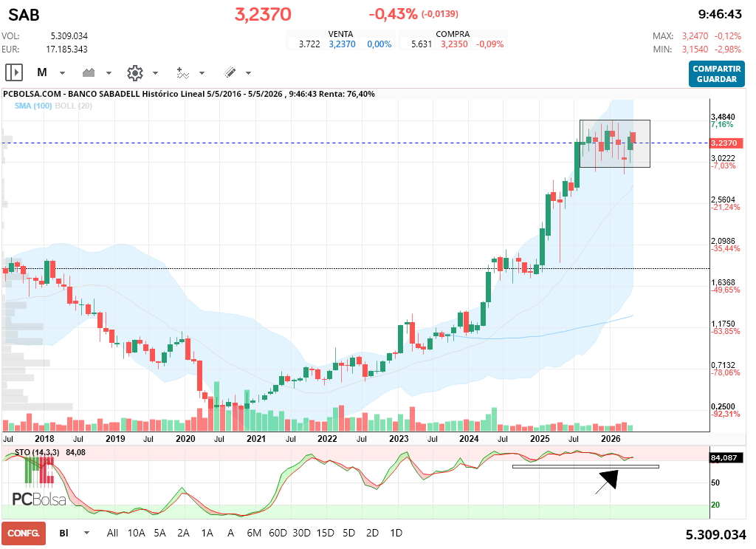
Task: Select the drawing pencil tool icon
Action: coord(230,72)
